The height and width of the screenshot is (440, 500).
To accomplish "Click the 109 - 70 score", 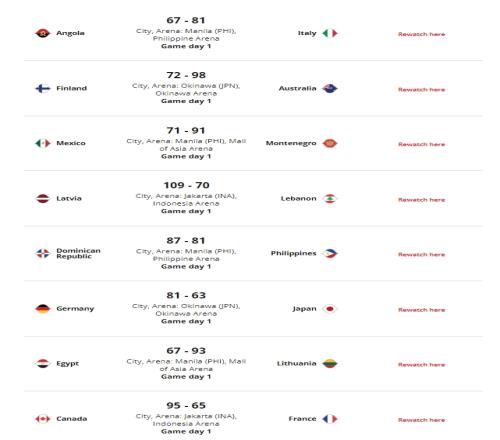I will tap(186, 185).
